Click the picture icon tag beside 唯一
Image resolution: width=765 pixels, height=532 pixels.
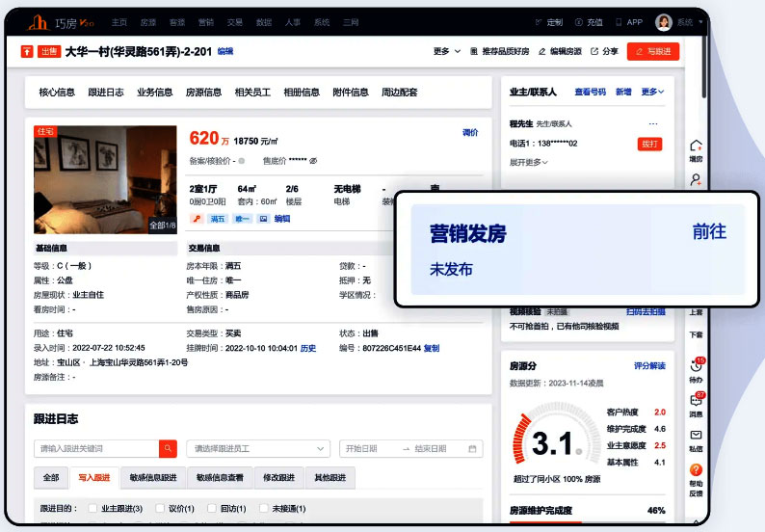[x=263, y=219]
